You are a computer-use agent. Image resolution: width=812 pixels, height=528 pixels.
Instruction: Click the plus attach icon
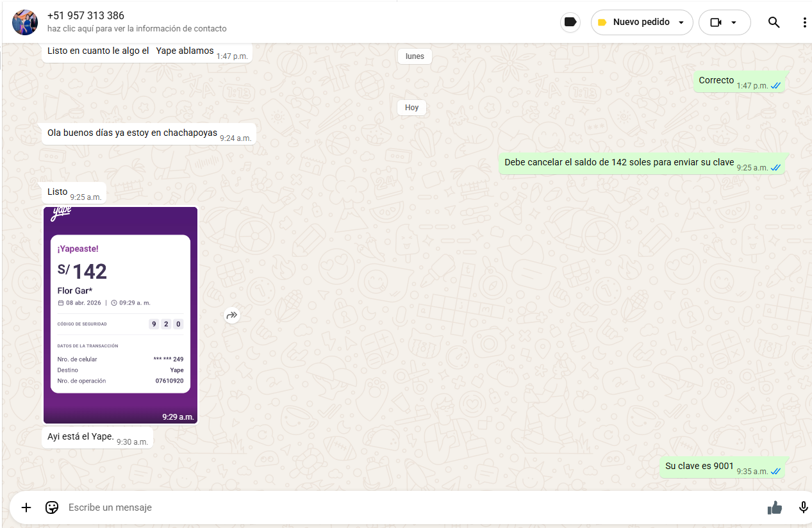[26, 507]
